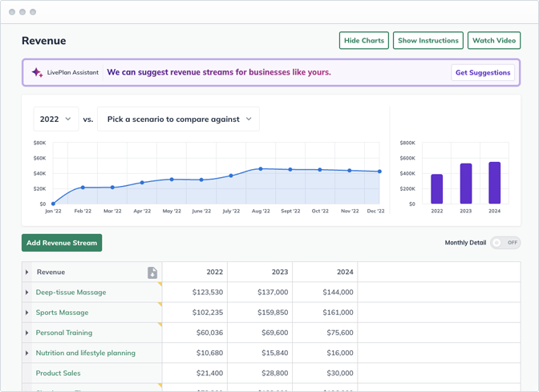Expand the Deep-tissue Massage row

click(27, 293)
